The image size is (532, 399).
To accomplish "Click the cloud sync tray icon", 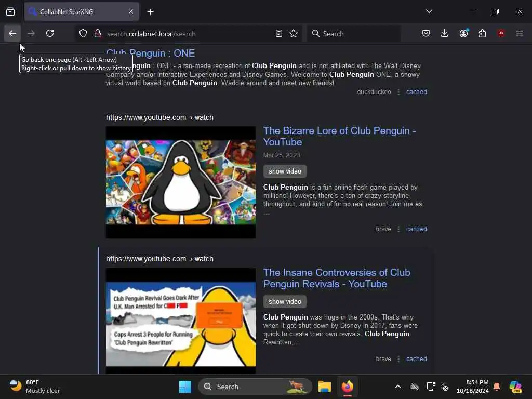I will pos(415,387).
